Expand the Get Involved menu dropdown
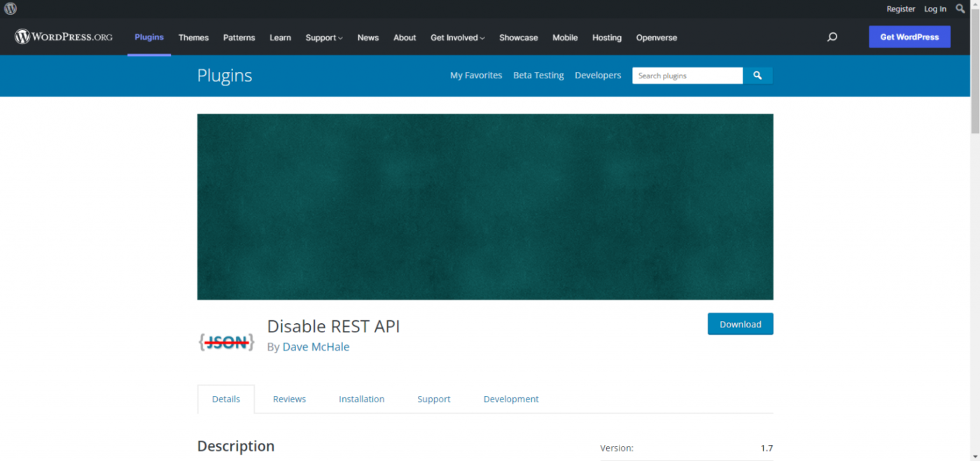Screen dimensions: 980x461 tap(458, 38)
